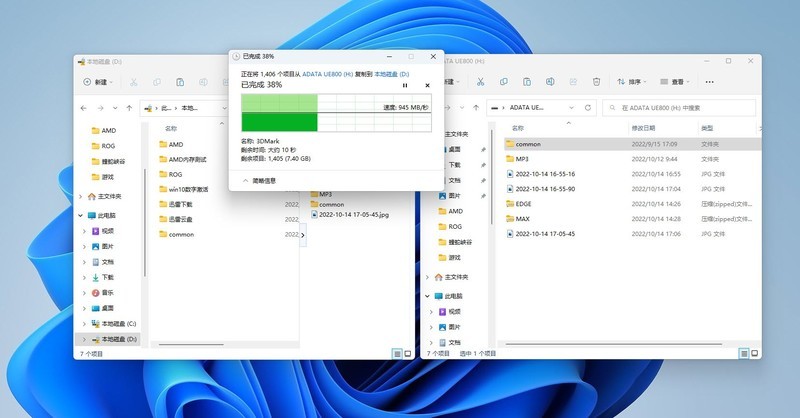
Task: Switch to large thumbnails view in ADATA window status bar
Action: coord(755,353)
